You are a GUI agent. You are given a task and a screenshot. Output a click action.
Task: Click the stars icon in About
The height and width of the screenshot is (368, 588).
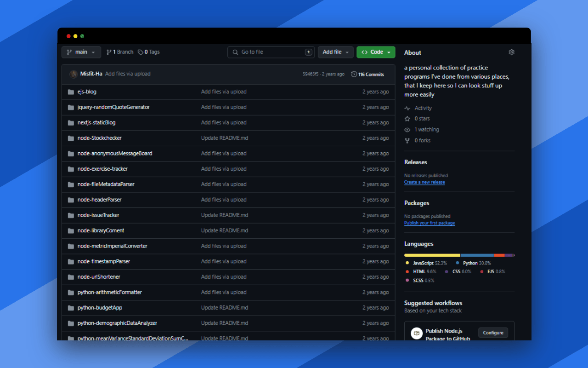pyautogui.click(x=407, y=119)
